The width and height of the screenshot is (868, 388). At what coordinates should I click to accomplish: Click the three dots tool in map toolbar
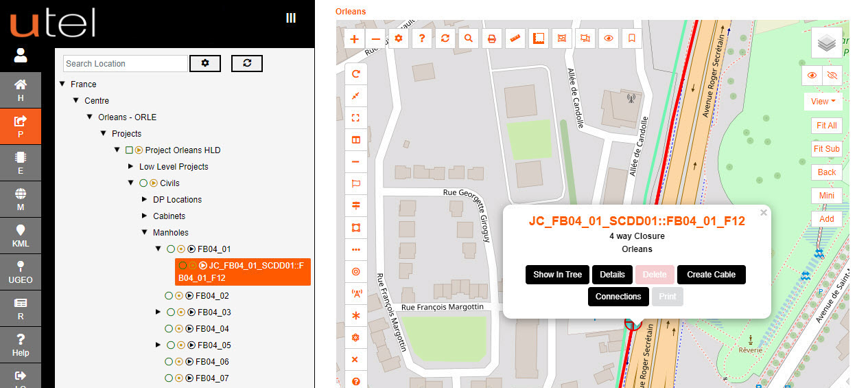355,249
